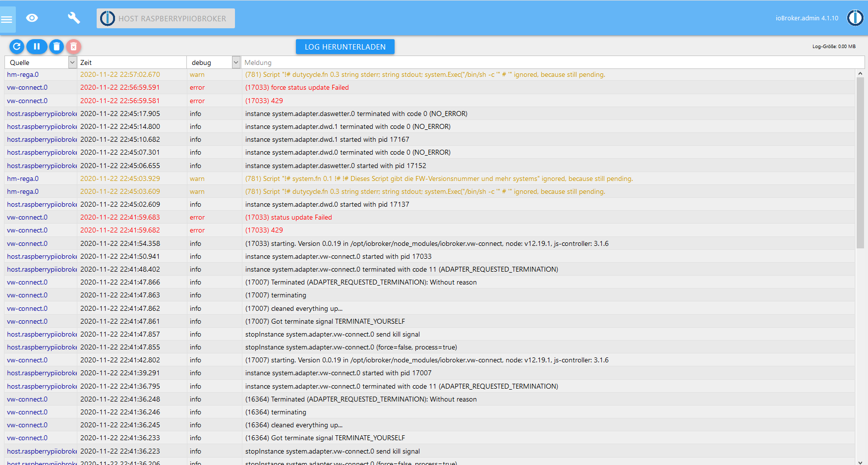The width and height of the screenshot is (868, 465).
Task: Click timestamp 2020-11-22 22:45:17.905
Action: 120,114
